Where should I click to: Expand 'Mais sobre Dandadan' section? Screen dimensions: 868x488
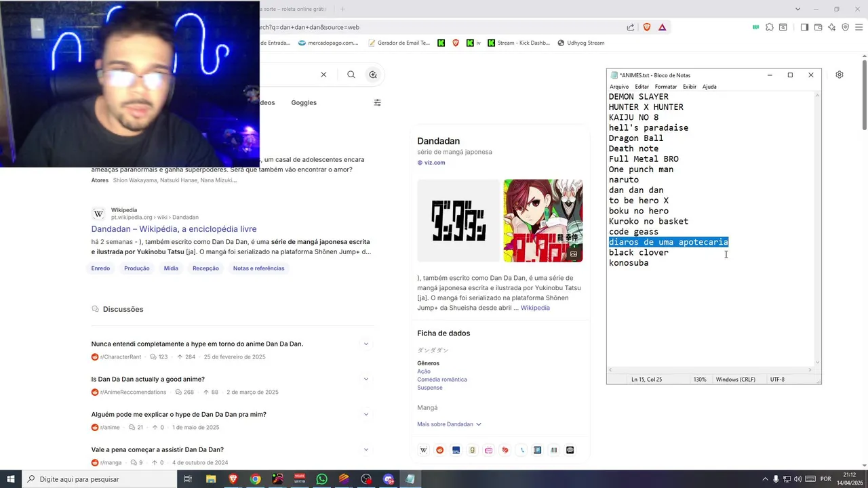(449, 424)
